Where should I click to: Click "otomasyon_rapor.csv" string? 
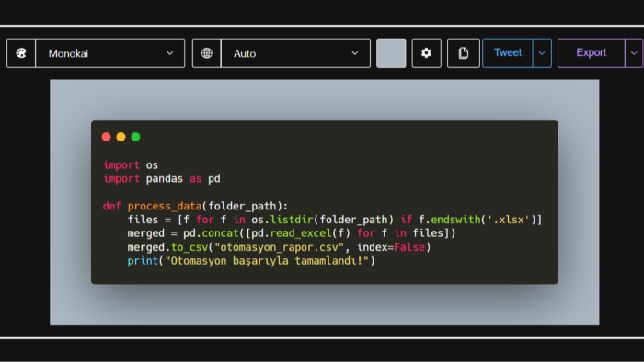[279, 248]
